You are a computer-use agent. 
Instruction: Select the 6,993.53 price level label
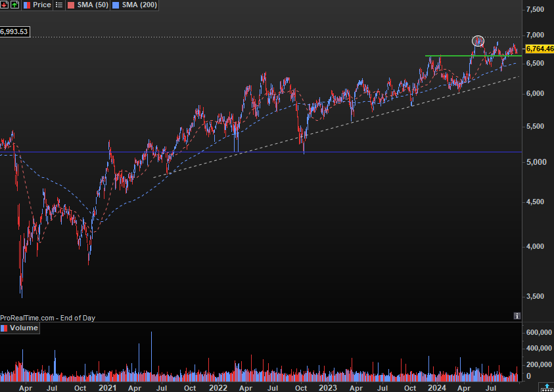(14, 32)
